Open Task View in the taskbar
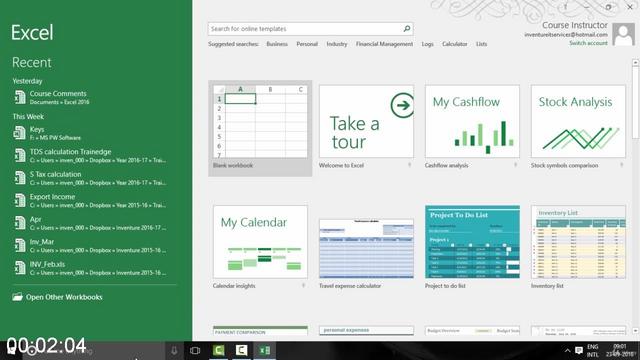The height and width of the screenshot is (360, 640). pos(195,350)
